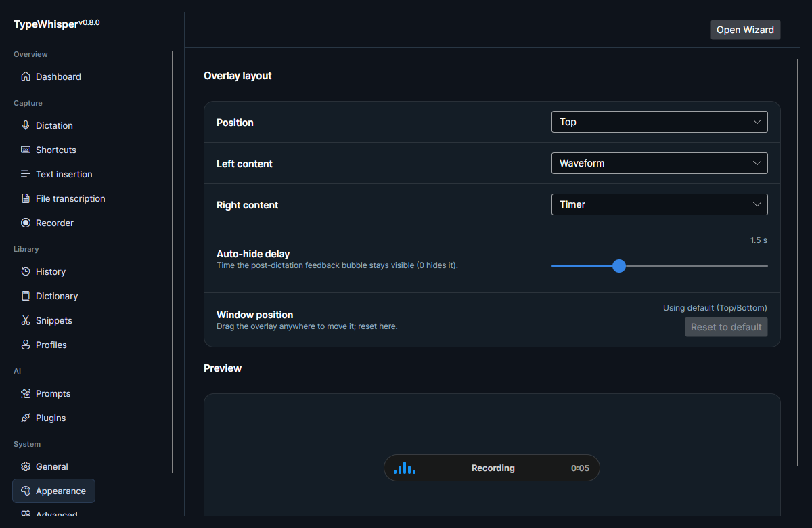The image size is (812, 528).
Task: Click the 'Overlay layout' heading
Action: [238, 76]
